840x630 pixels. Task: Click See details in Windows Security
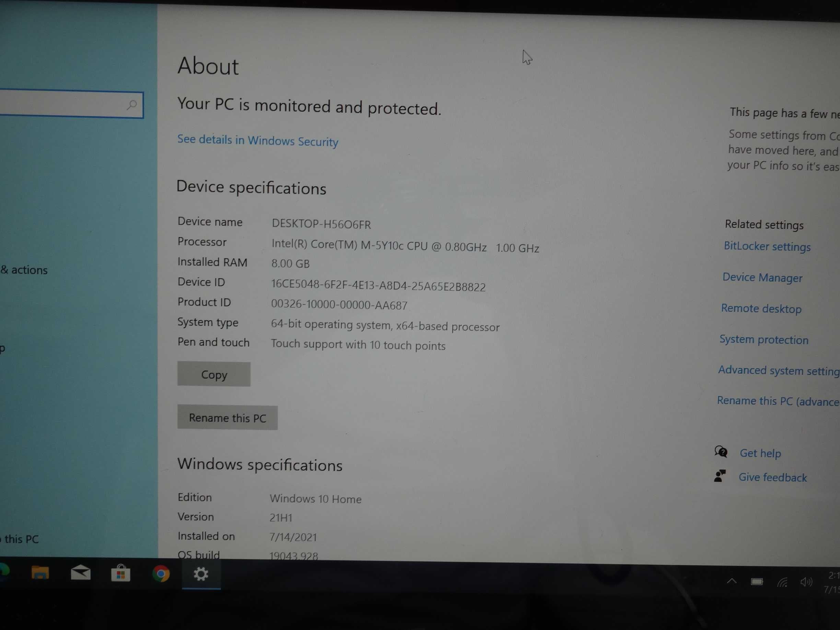[258, 141]
